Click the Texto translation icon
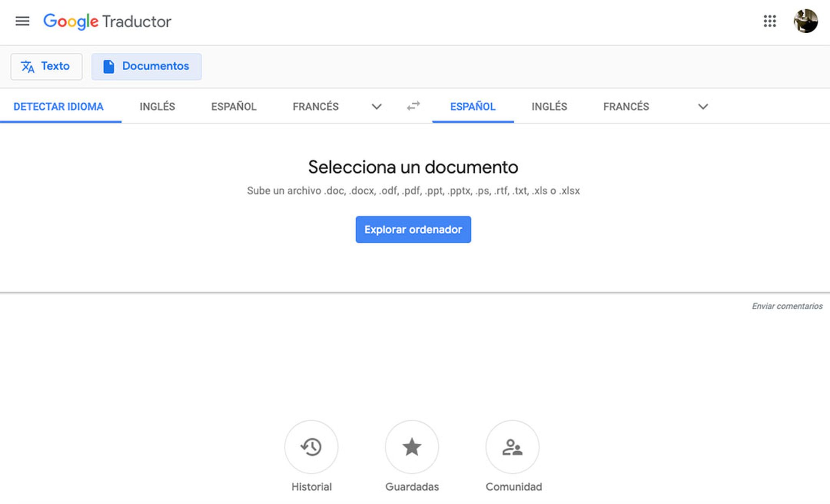This screenshot has width=830, height=504. [x=28, y=66]
